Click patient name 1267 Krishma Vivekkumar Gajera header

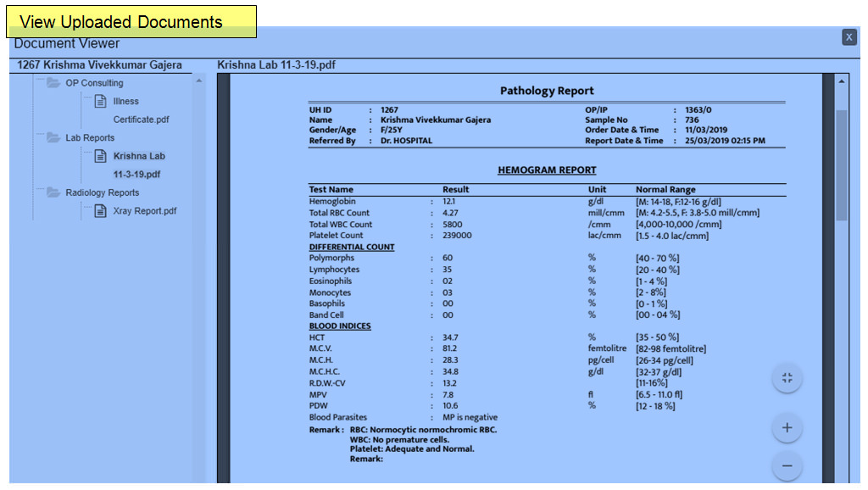click(99, 64)
